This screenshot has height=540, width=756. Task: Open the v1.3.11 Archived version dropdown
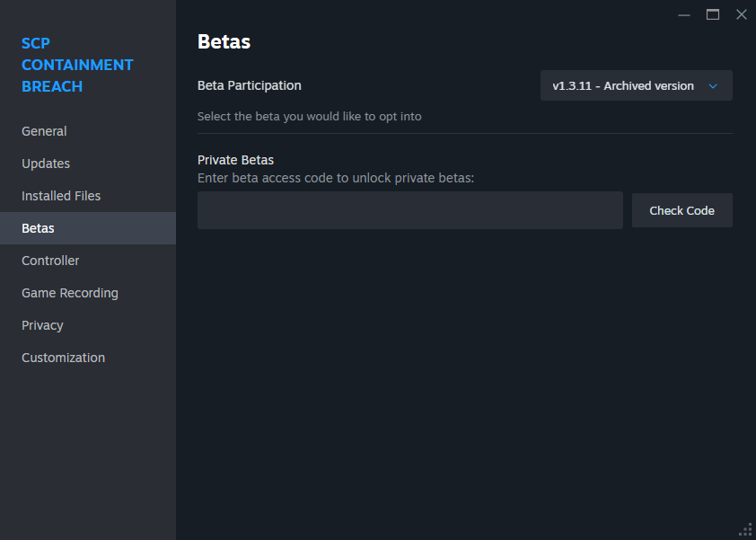pos(623,86)
